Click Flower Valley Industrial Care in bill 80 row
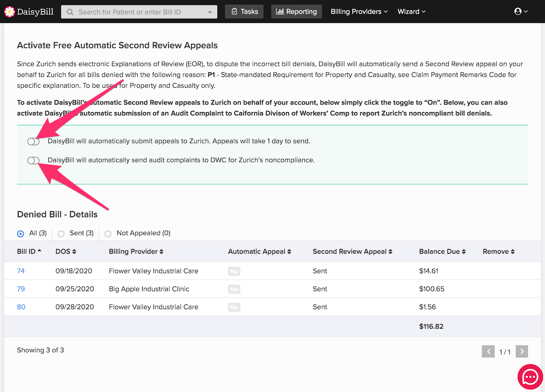 [x=154, y=307]
